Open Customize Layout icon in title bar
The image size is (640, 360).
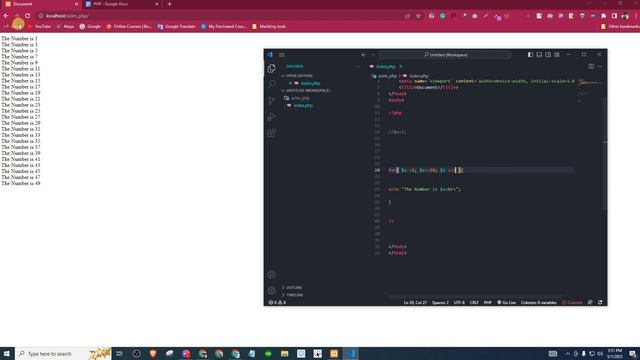click(x=557, y=55)
